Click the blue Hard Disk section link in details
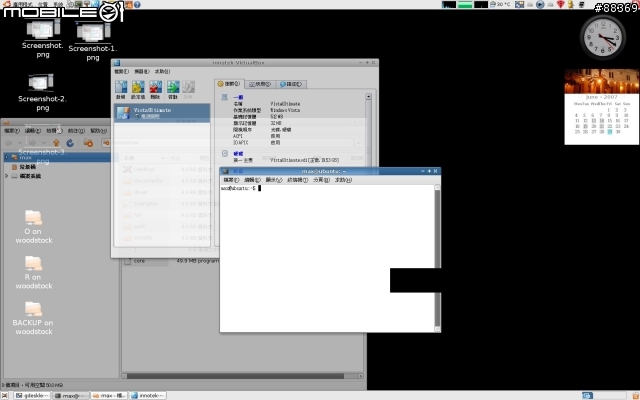Viewport: 640px width, 400px height. tap(238, 154)
